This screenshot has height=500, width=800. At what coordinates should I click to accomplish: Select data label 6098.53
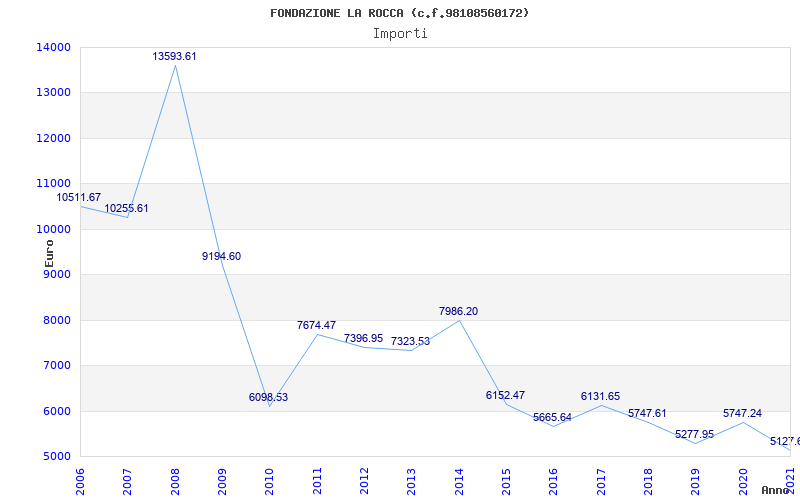[x=268, y=397]
